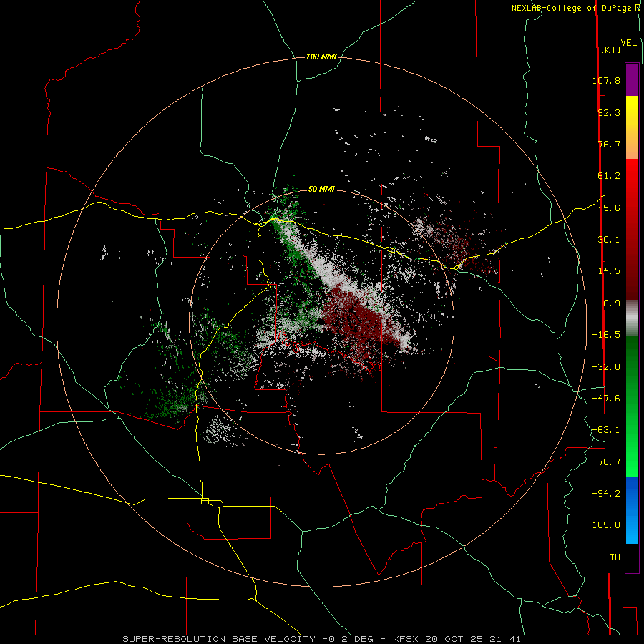Select the 76.7 legend value
The image size is (644, 644).
[x=609, y=144]
